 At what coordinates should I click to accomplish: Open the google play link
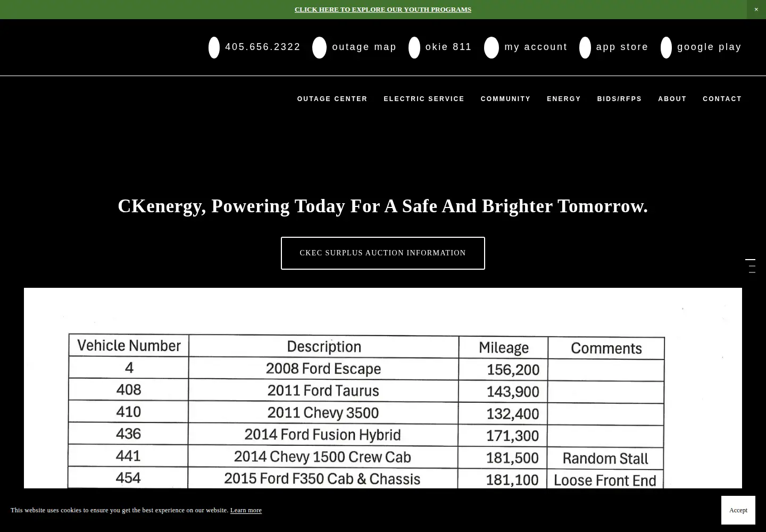(709, 47)
